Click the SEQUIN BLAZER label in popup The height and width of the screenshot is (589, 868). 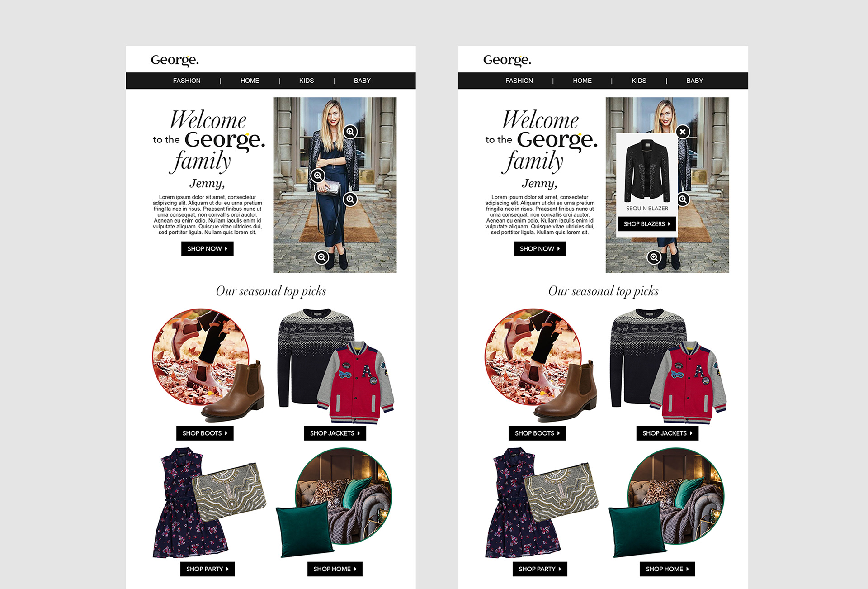tap(647, 209)
